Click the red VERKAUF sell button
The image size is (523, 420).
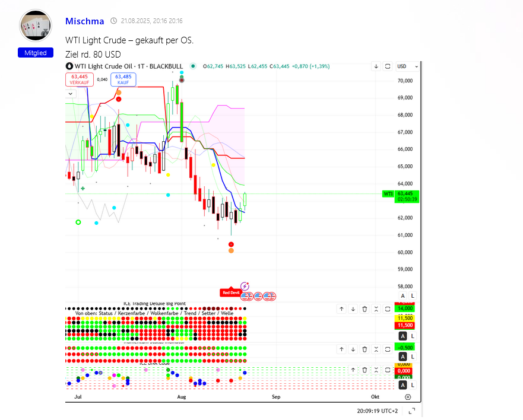pos(79,79)
